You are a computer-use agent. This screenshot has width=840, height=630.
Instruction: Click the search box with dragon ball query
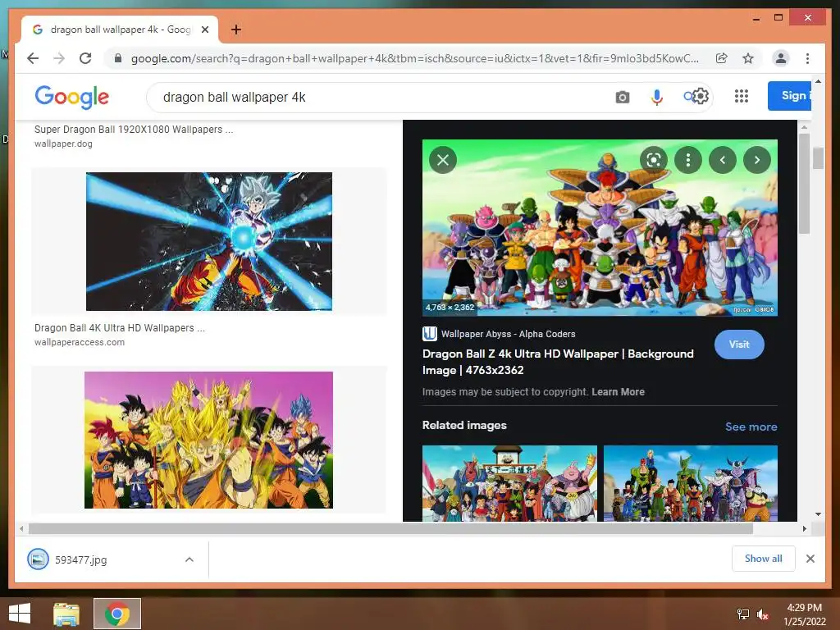tap(375, 97)
